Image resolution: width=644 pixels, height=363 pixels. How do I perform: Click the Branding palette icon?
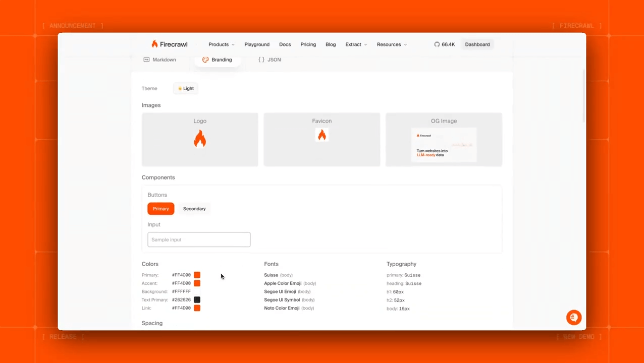pos(205,59)
